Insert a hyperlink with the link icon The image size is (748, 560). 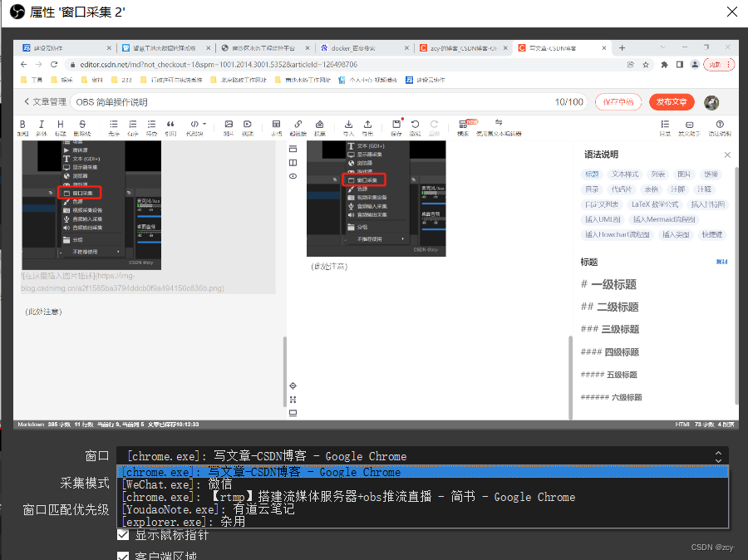(x=298, y=125)
